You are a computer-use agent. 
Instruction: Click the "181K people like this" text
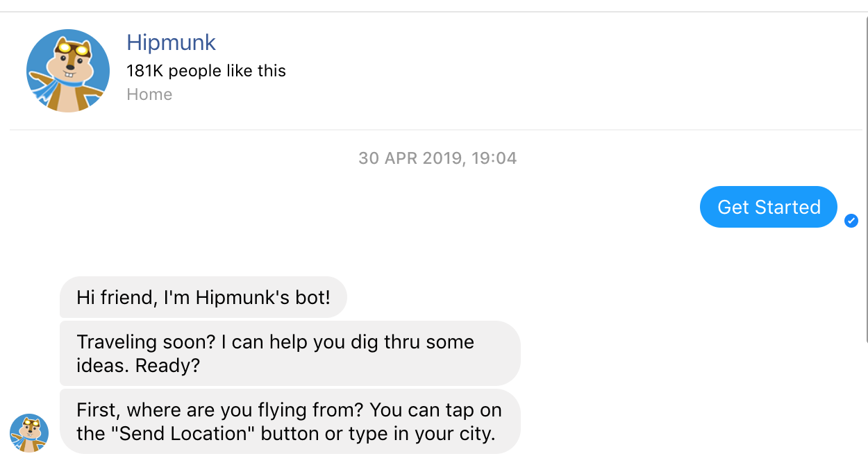206,71
